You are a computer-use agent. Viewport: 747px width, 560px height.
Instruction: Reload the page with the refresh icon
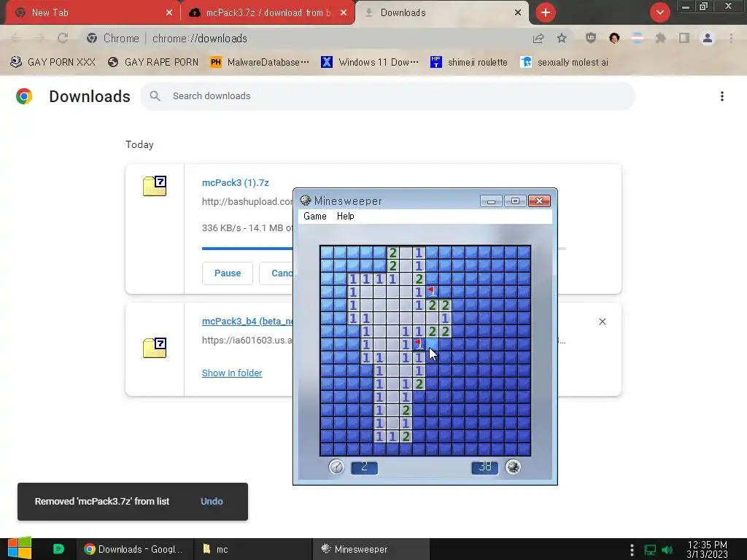(63, 38)
